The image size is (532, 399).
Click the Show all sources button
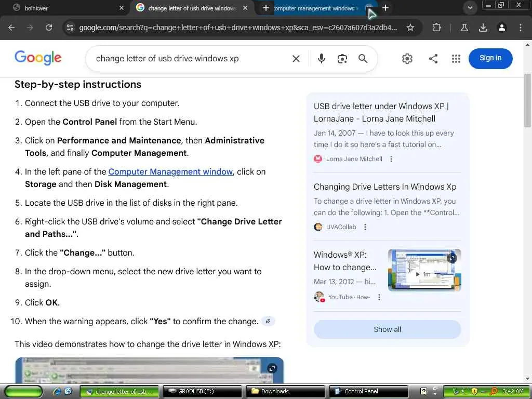(x=387, y=329)
